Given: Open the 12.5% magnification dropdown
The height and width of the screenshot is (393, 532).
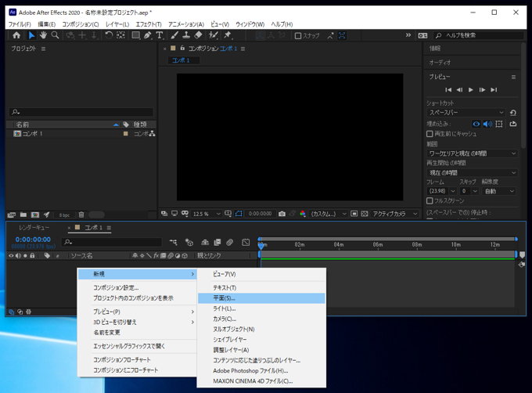Looking at the screenshot, I should [x=207, y=214].
